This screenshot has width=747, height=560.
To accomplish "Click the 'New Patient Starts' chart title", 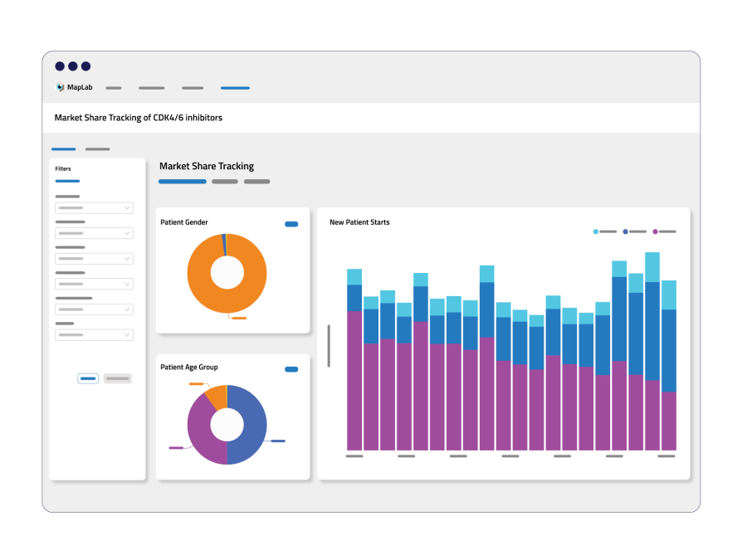I will pyautogui.click(x=359, y=222).
